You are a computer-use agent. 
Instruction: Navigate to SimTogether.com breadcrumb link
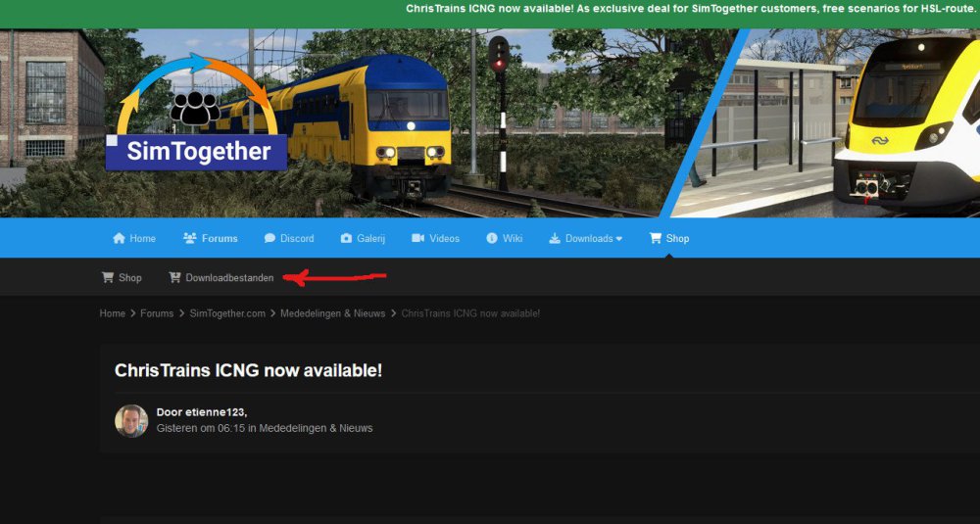[227, 313]
